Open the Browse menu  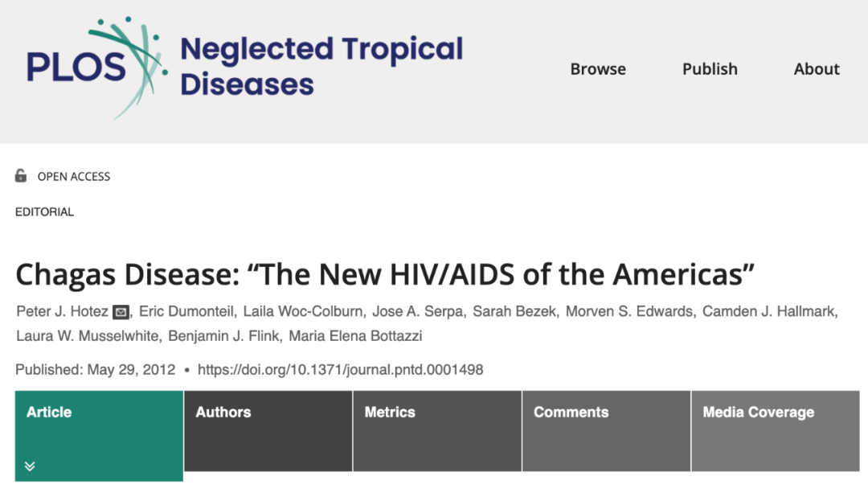pyautogui.click(x=598, y=69)
